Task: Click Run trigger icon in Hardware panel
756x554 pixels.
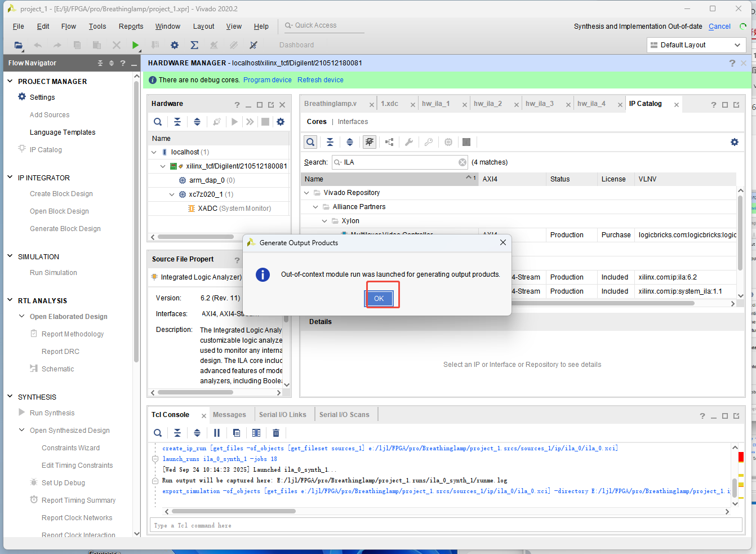Action: [x=234, y=122]
